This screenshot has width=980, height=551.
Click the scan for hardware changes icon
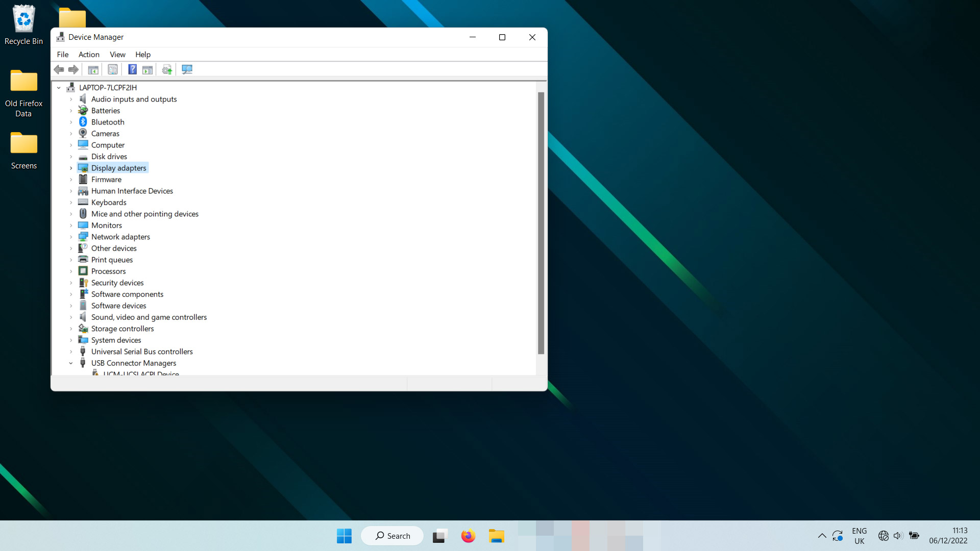pos(186,69)
